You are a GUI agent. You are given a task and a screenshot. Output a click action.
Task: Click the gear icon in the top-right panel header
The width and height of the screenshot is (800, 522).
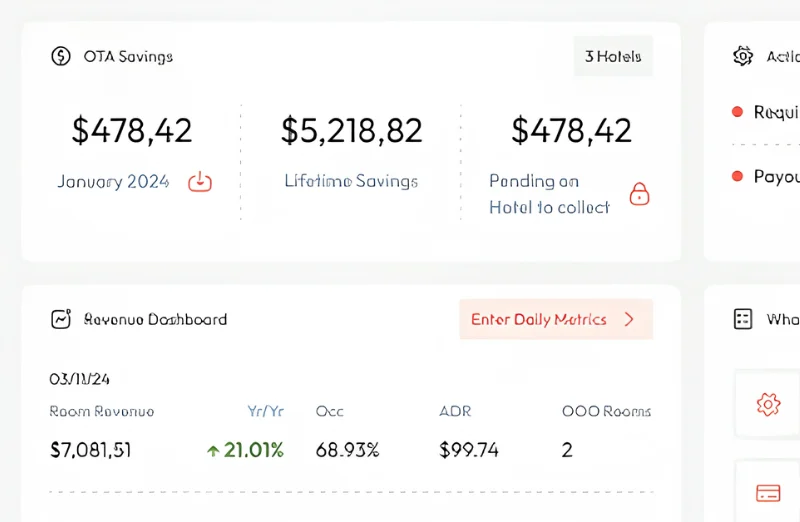pos(743,56)
